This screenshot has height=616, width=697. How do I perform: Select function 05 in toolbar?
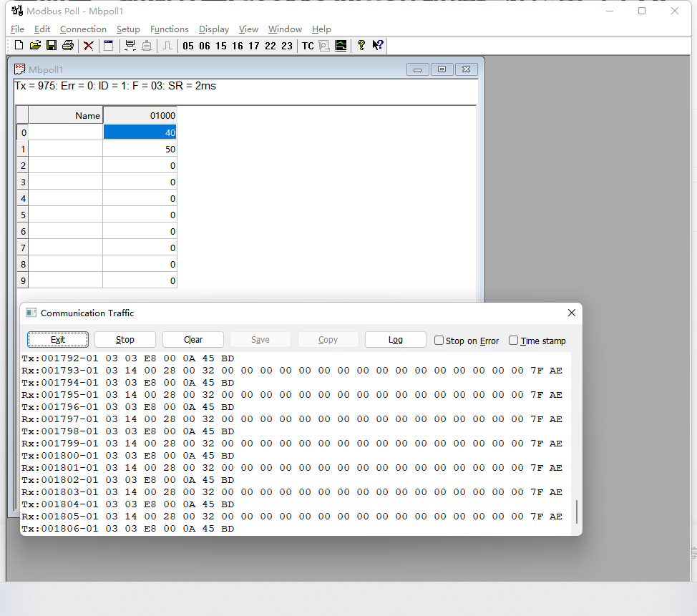pos(188,46)
